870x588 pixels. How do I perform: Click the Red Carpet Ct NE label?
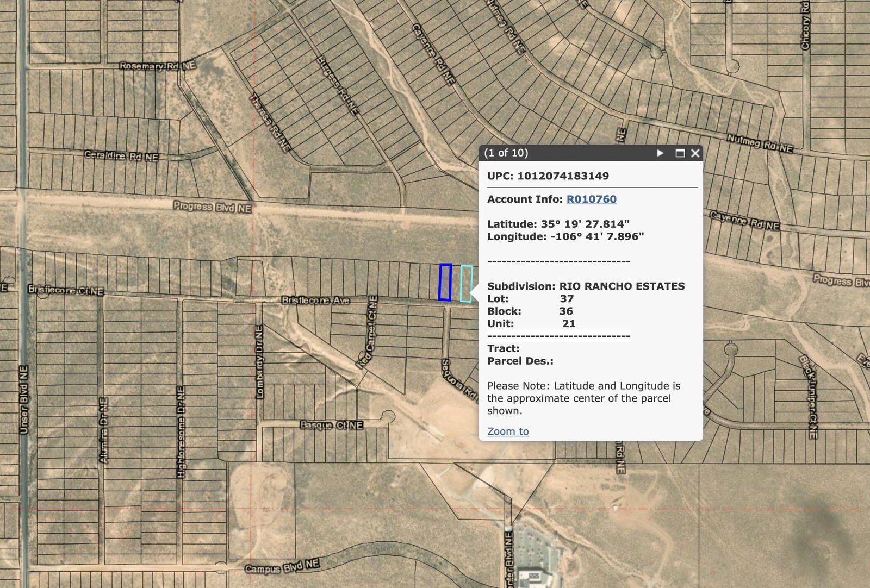(x=366, y=333)
